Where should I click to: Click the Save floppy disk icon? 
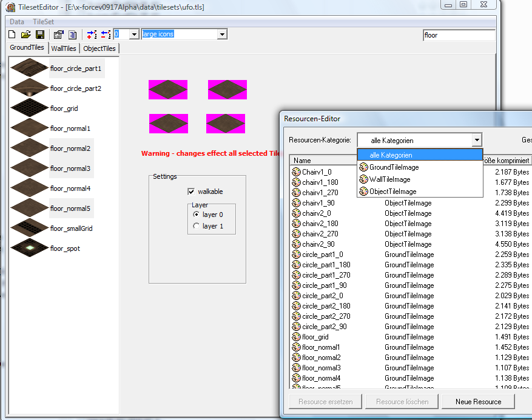coord(39,35)
